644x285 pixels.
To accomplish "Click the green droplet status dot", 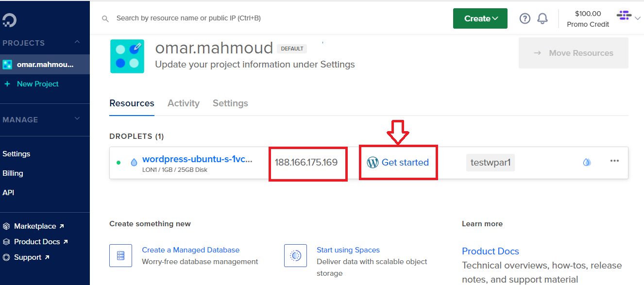I will (119, 163).
